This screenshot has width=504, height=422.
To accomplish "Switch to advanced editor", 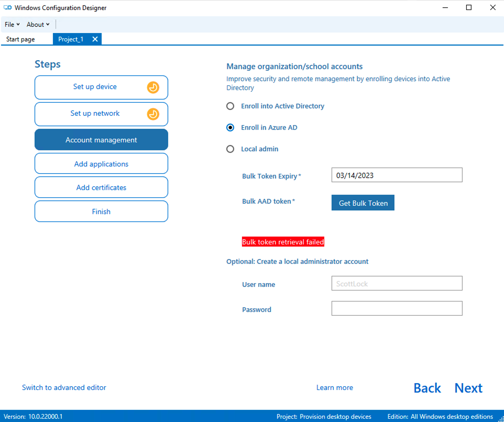I will 64,388.
